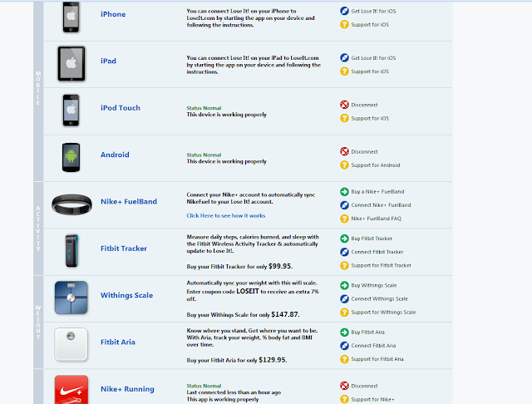This screenshot has width=532, height=404.
Task: Click the green arrow icon for Buy Fitbit Aria
Action: coord(344,332)
